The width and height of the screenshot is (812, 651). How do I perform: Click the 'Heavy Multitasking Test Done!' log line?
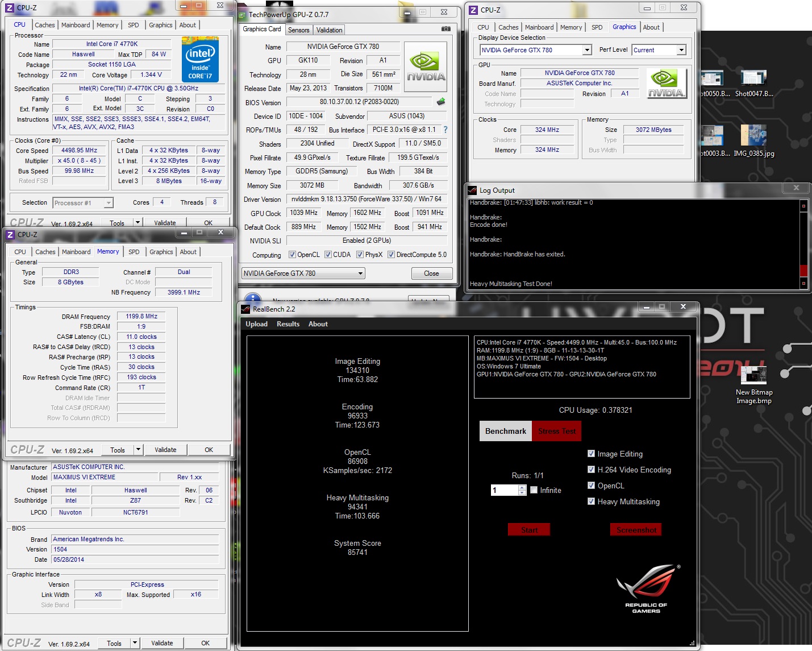[x=511, y=284]
